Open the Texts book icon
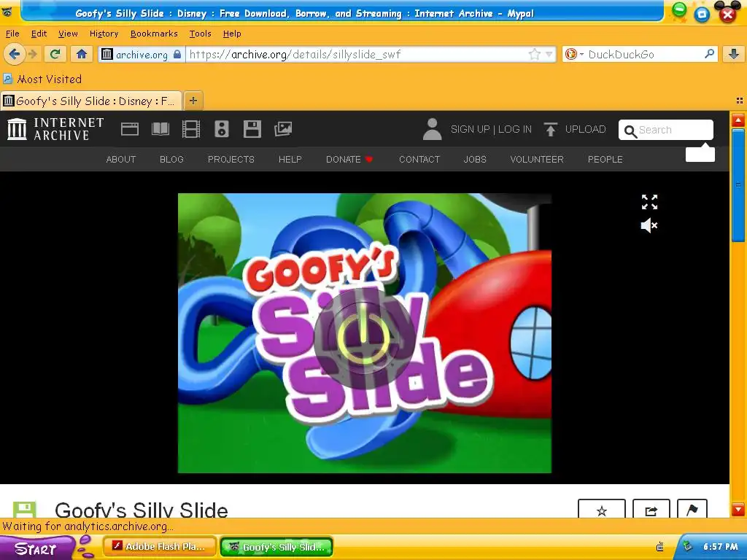This screenshot has height=560, width=747. point(160,129)
